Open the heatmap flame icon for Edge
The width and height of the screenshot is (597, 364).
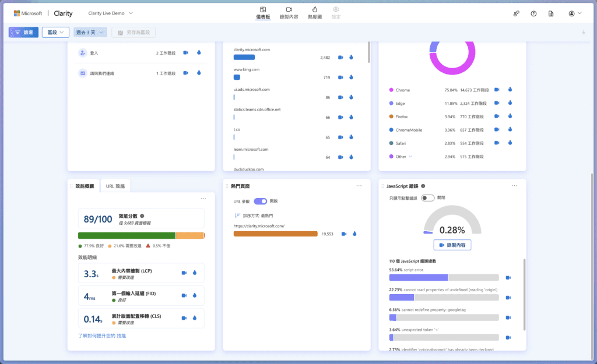pos(509,103)
